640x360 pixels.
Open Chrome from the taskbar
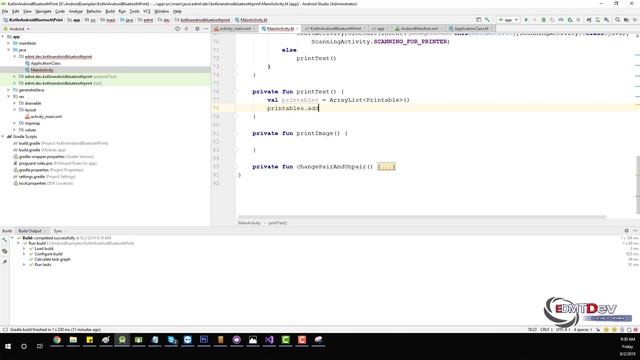tap(57, 340)
